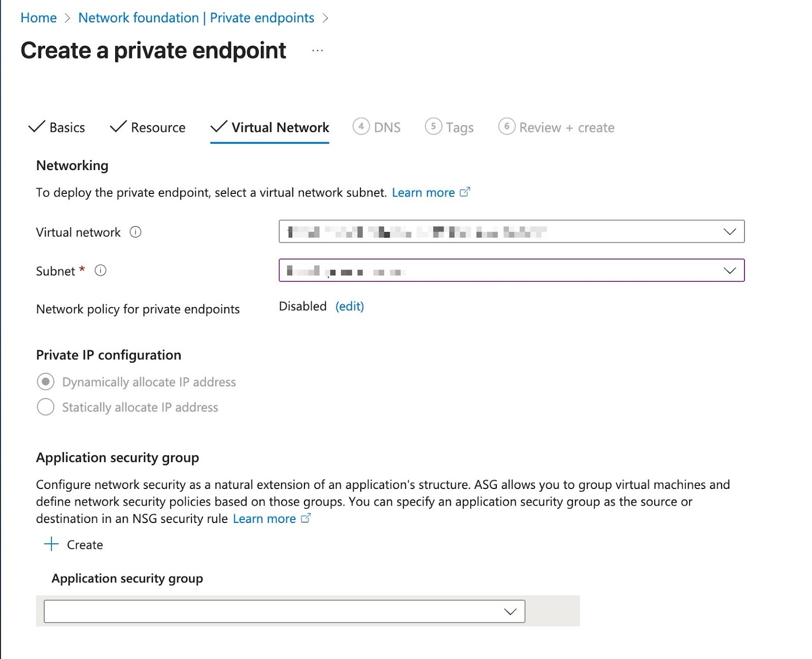Click the Virtual network info icon
The width and height of the screenshot is (812, 659).
136,232
